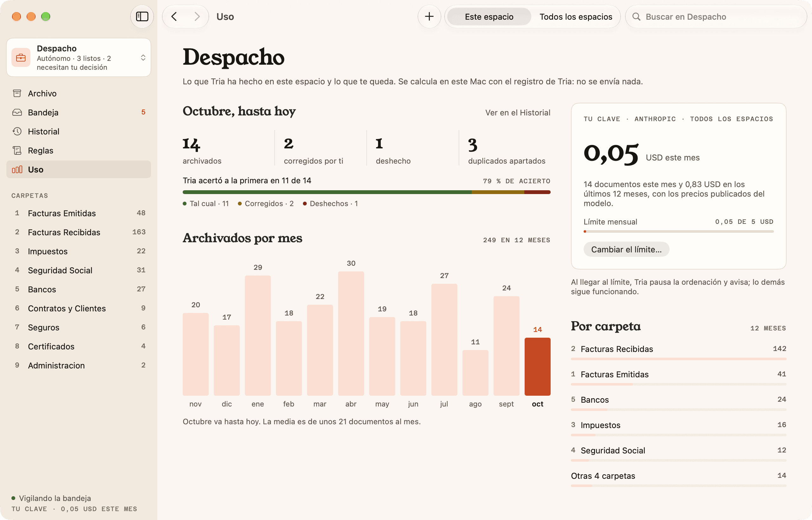This screenshot has height=520, width=812.
Task: Click Cambiar el límite button
Action: pos(626,249)
